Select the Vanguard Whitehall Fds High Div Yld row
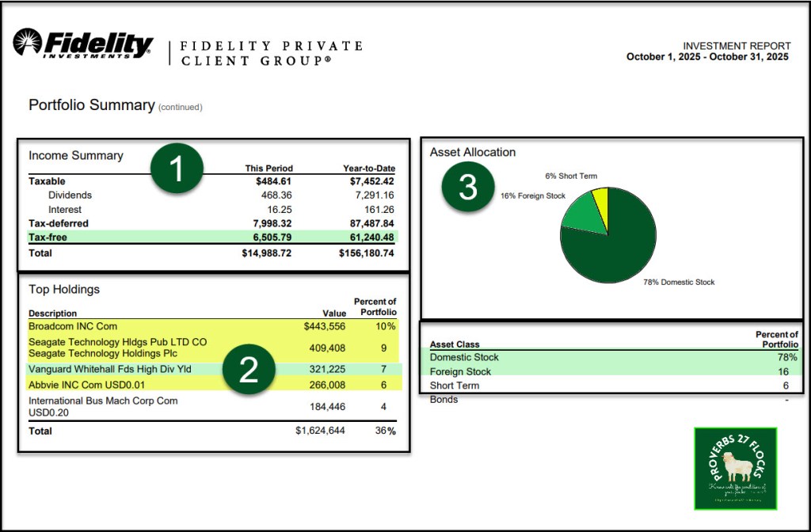The width and height of the screenshot is (811, 532). (111, 369)
